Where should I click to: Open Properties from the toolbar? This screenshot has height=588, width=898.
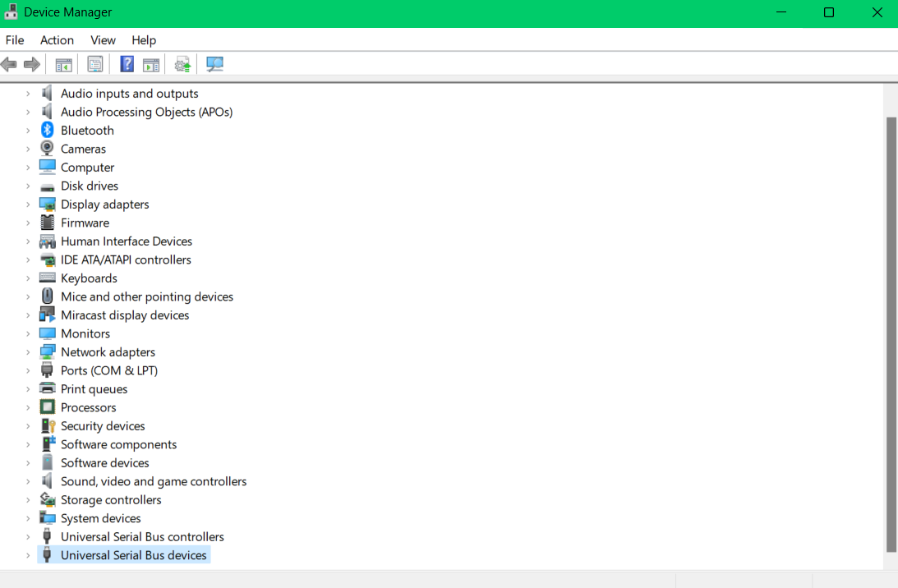coord(95,64)
